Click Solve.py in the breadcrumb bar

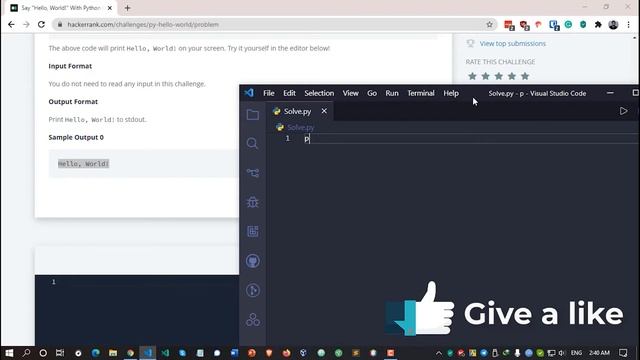tap(301, 127)
